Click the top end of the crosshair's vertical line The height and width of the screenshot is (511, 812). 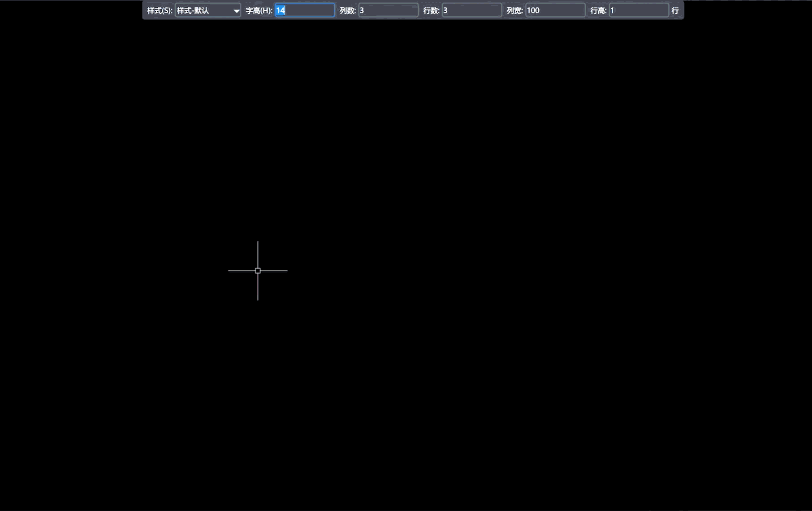[258, 243]
